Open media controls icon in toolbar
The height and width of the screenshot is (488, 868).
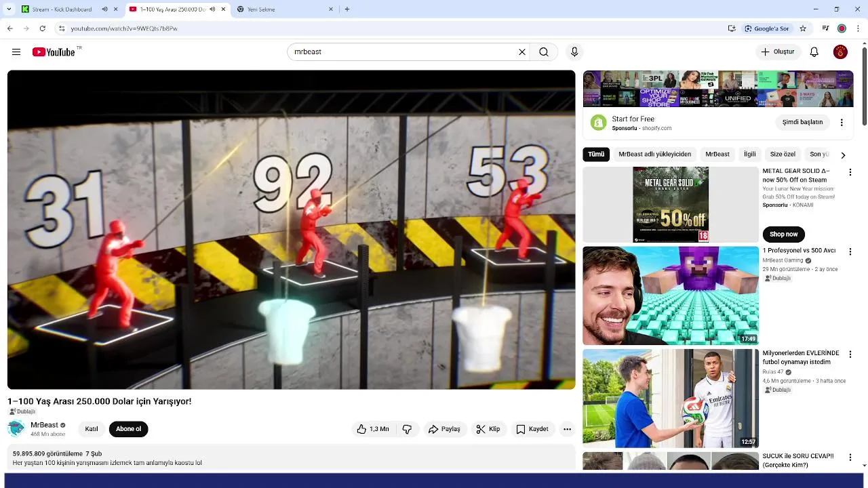point(825,28)
